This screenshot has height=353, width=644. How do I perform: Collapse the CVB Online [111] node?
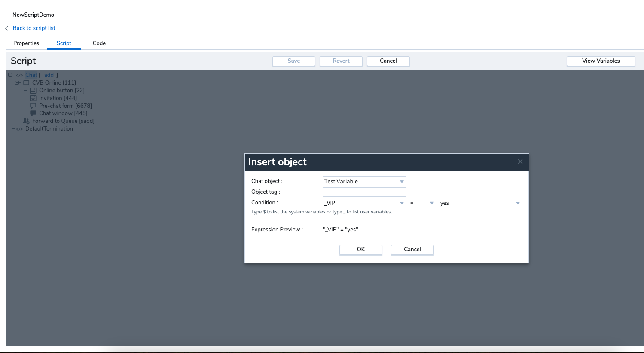pos(17,82)
